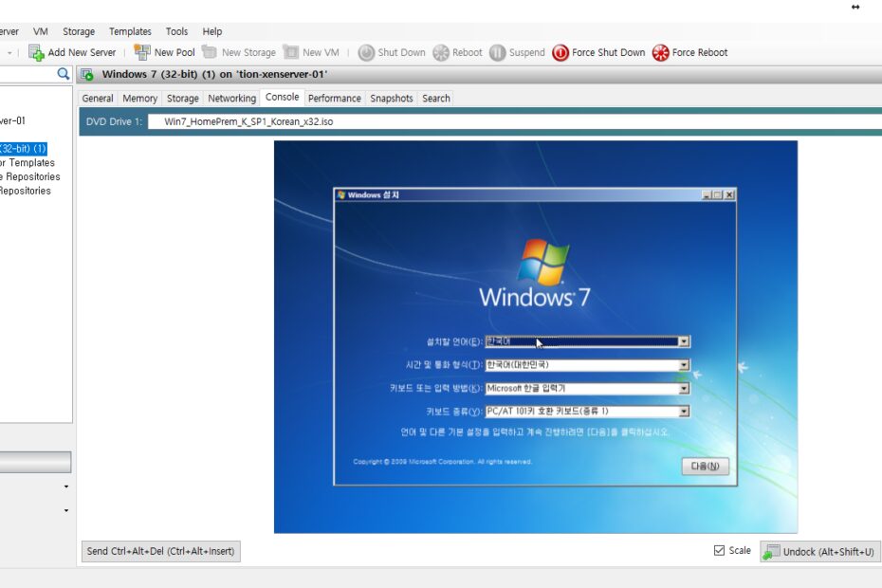Viewport: 882px width, 588px height.
Task: Click the red Force Reboot icon
Action: [660, 53]
